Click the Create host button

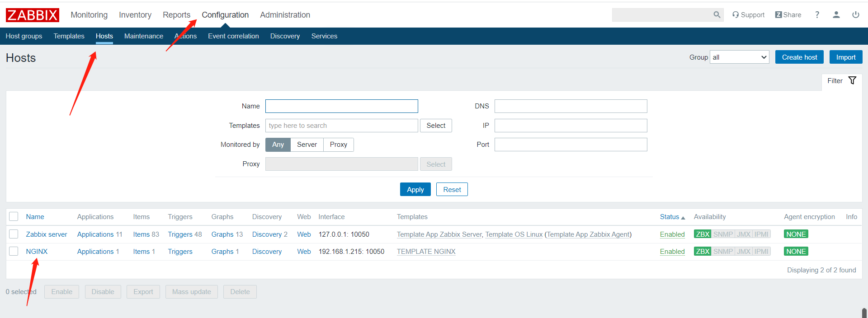click(x=799, y=57)
